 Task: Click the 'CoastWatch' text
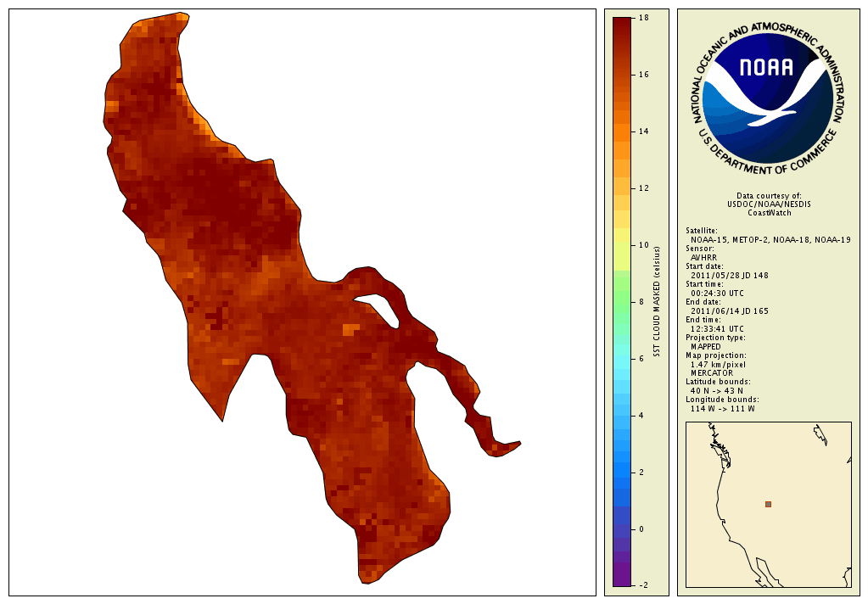point(769,213)
